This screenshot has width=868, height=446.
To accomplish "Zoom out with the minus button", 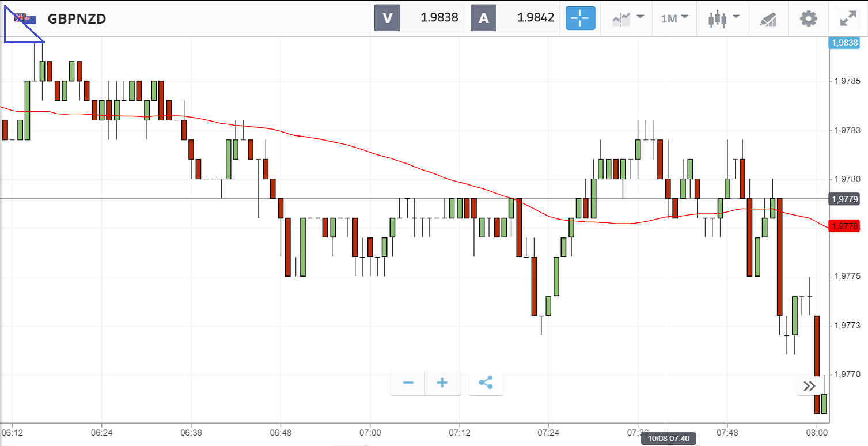I will [x=408, y=383].
